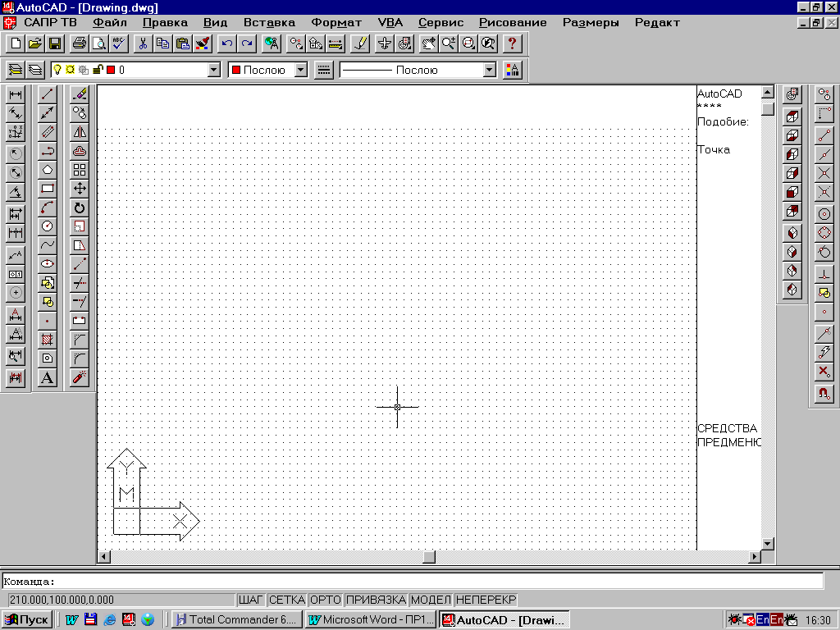Click the Redo arrow icon
The image size is (840, 630).
coord(247,43)
